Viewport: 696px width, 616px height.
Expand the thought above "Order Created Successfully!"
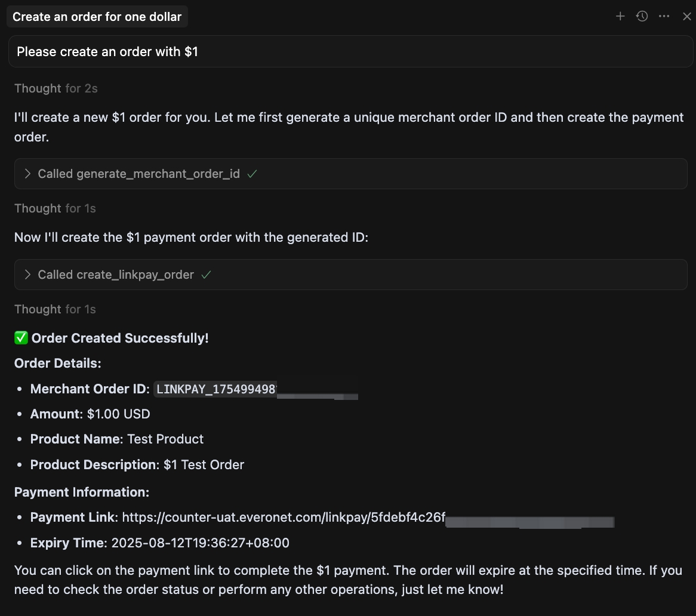pyautogui.click(x=55, y=309)
